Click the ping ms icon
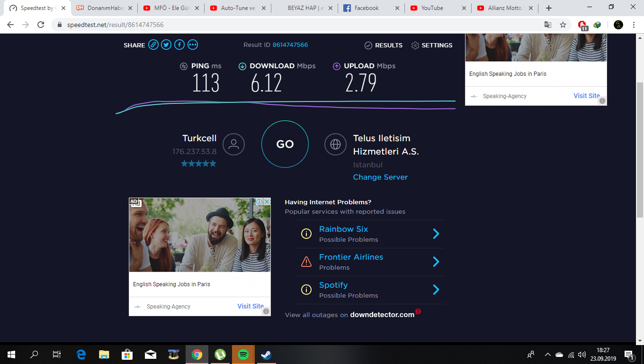This screenshot has width=644, height=364. (x=184, y=66)
